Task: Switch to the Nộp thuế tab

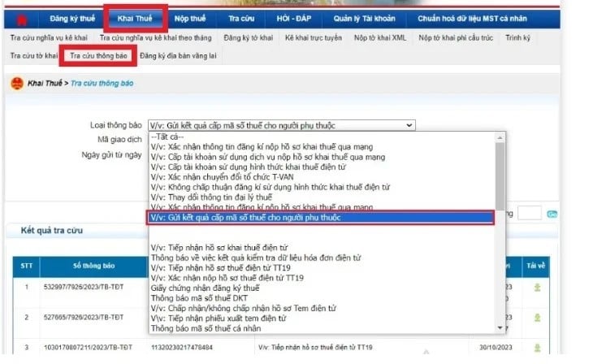Action: [190, 19]
